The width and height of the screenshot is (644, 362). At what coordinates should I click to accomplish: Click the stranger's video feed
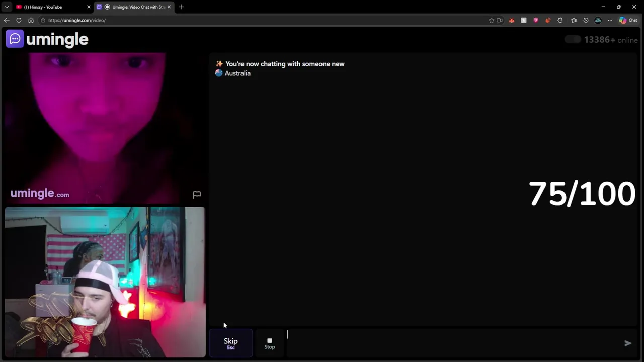(105, 128)
